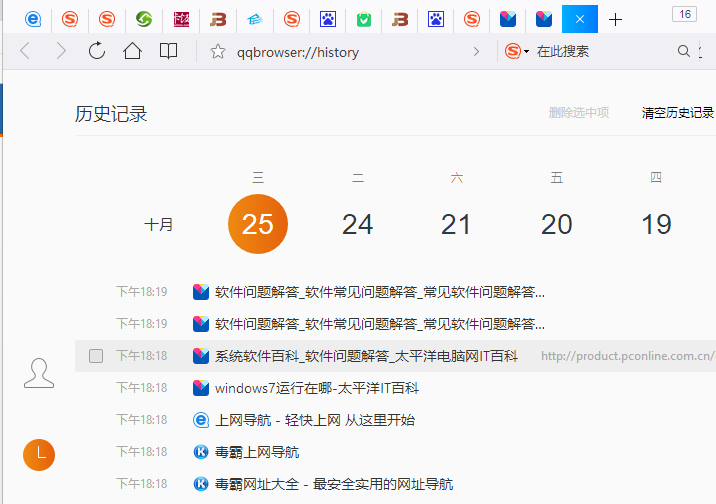Expand the address bar chevron arrow
The width and height of the screenshot is (716, 504).
(475, 51)
